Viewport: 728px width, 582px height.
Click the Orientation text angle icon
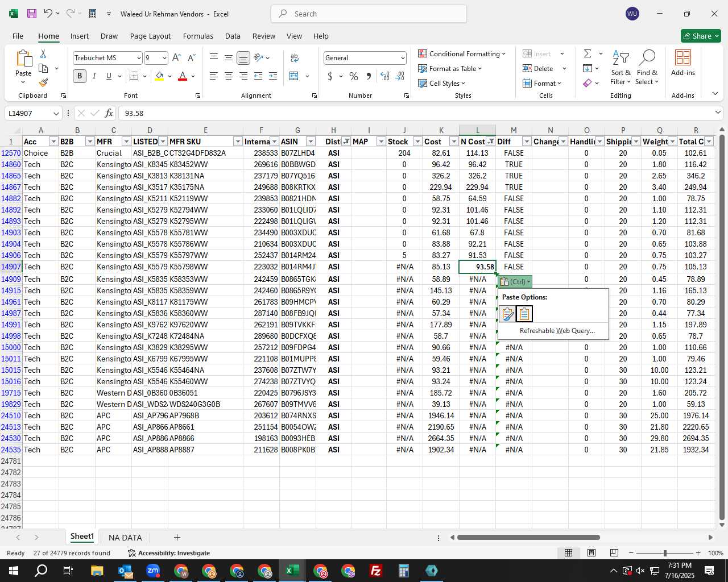[258, 58]
